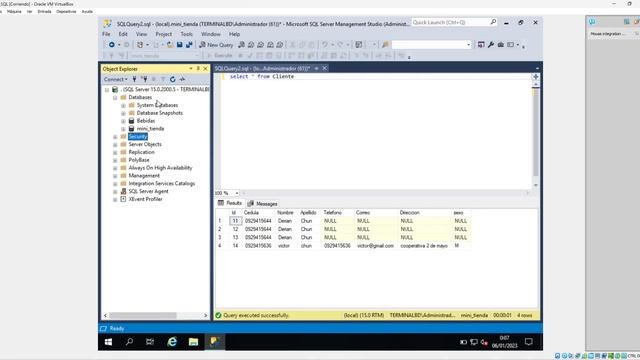
Task: Click the Id cell with value 11
Action: pyautogui.click(x=235, y=221)
